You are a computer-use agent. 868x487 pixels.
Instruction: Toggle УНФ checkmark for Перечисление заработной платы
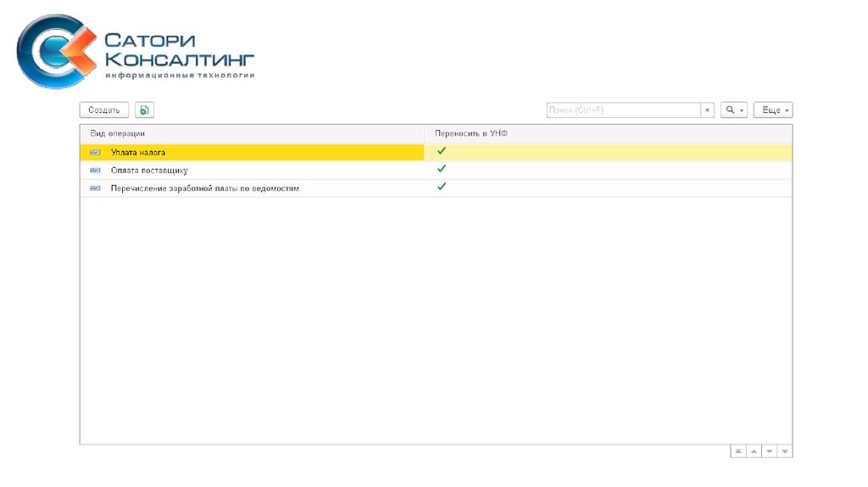point(442,187)
